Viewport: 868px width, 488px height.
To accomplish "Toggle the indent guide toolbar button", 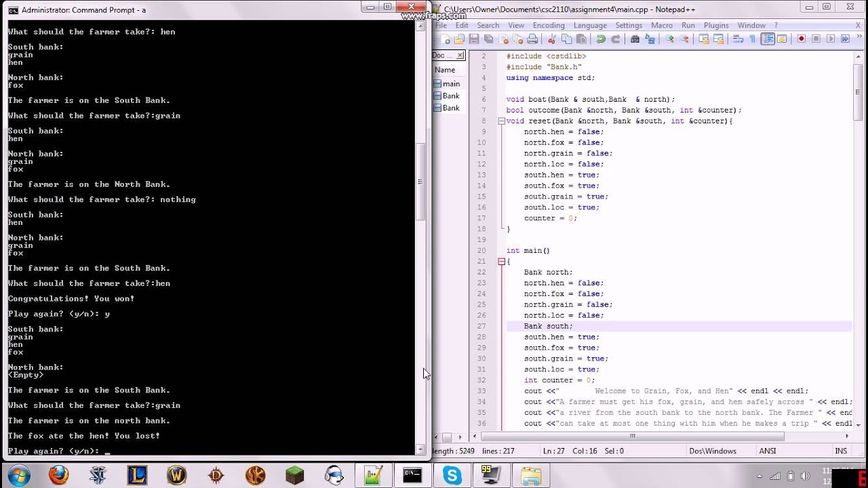I will point(768,39).
